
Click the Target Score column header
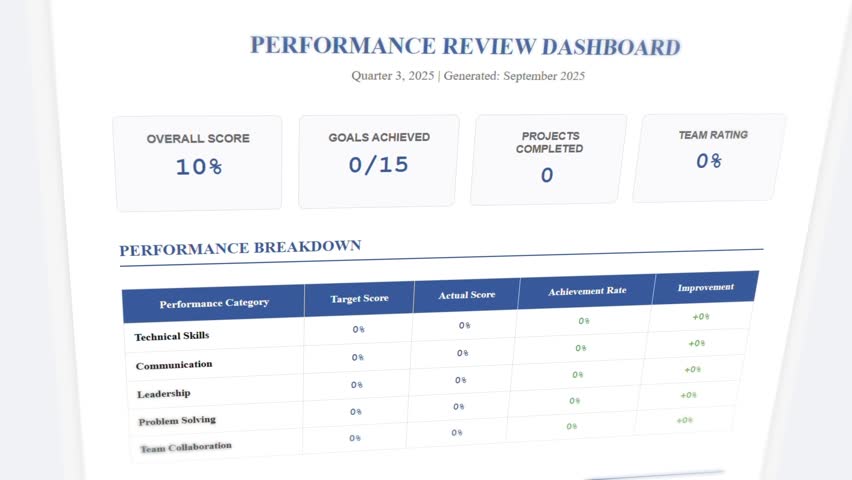click(359, 298)
